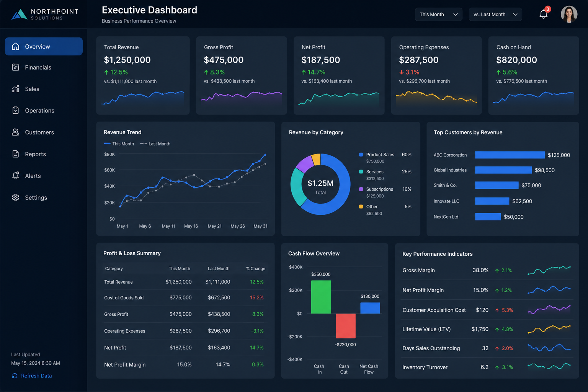Screen dimensions: 588x392
Task: Click the chevron arrow in This Month dropdown
Action: click(x=456, y=15)
